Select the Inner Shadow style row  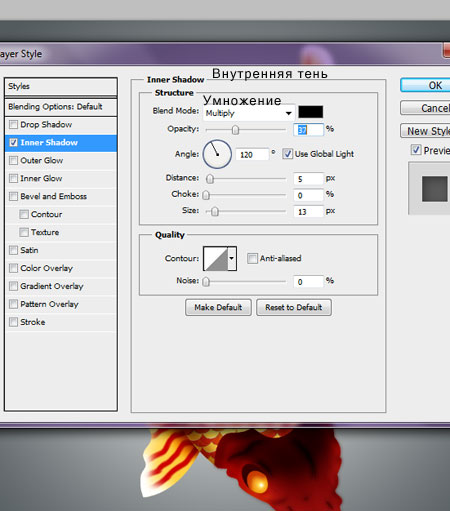click(61, 143)
